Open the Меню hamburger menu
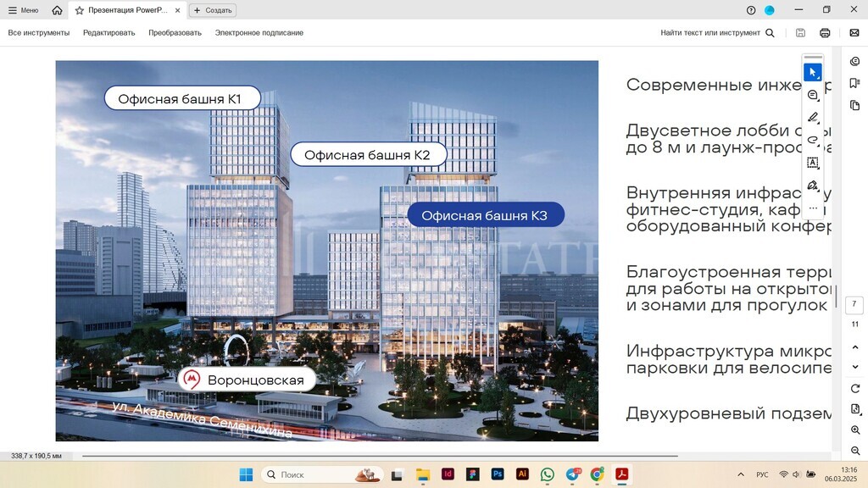 pos(24,10)
